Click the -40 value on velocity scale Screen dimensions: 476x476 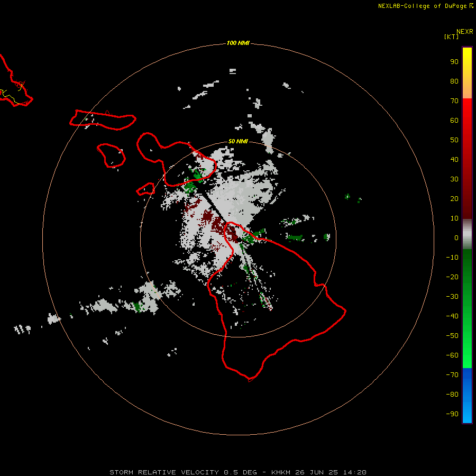pyautogui.click(x=452, y=316)
